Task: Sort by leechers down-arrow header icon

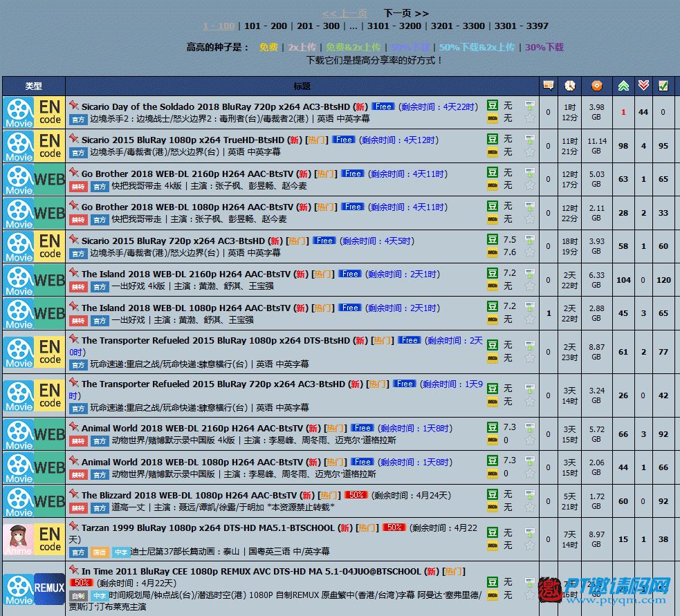Action: coord(643,86)
